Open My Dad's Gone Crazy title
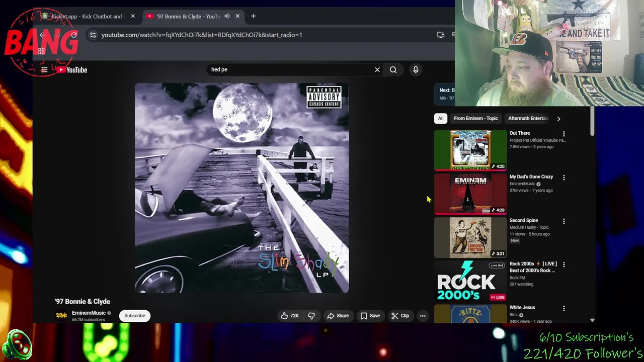 point(531,177)
